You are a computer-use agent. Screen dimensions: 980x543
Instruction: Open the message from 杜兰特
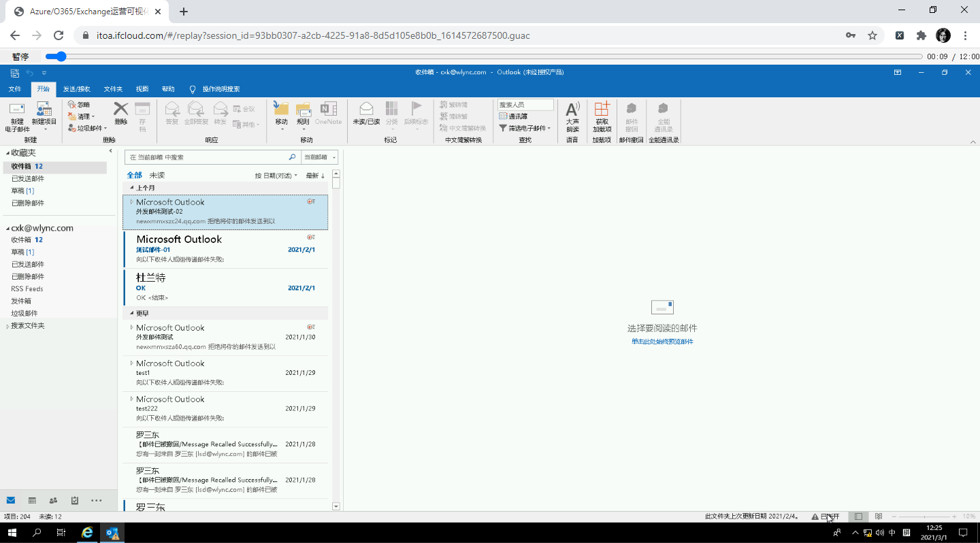[x=226, y=287]
